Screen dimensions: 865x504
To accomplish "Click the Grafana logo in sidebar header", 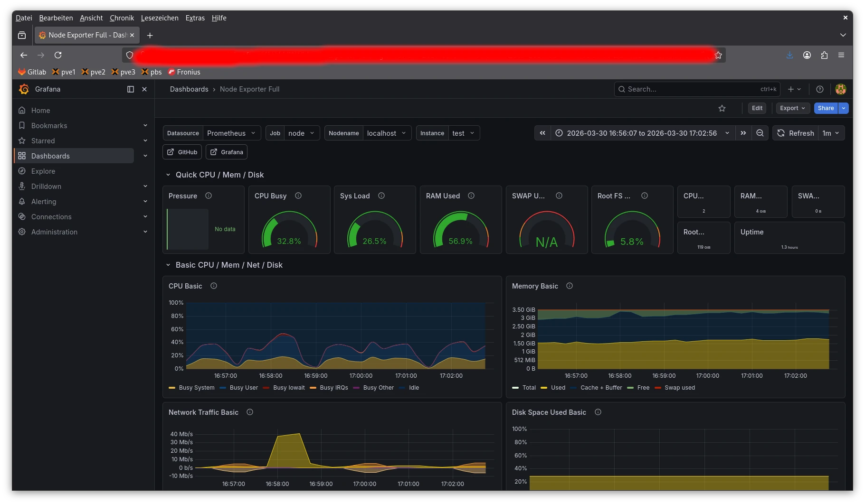I will [x=24, y=89].
